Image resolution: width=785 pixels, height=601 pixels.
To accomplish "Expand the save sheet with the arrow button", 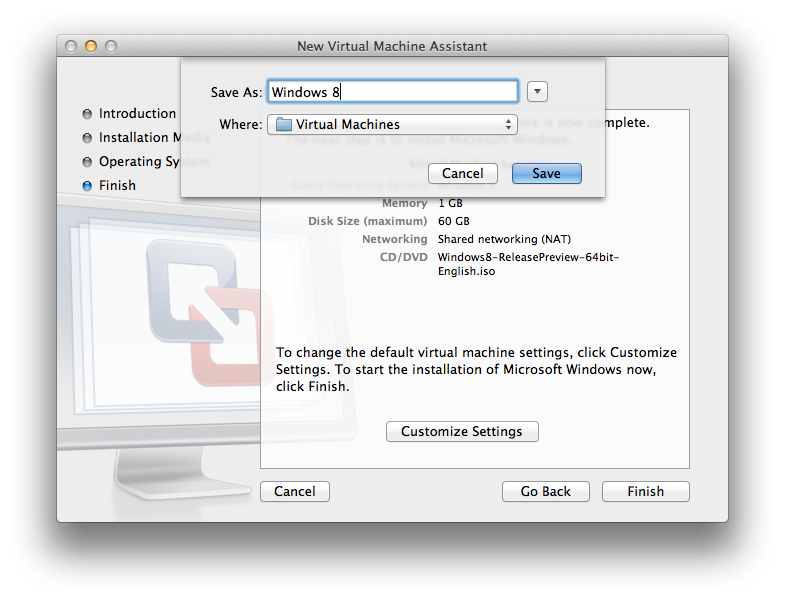I will 537,92.
